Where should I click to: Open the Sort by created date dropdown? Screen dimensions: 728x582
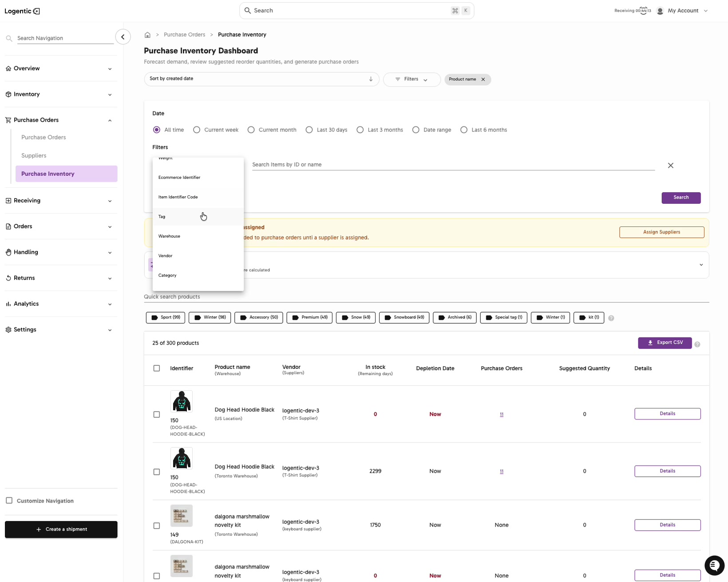(261, 79)
